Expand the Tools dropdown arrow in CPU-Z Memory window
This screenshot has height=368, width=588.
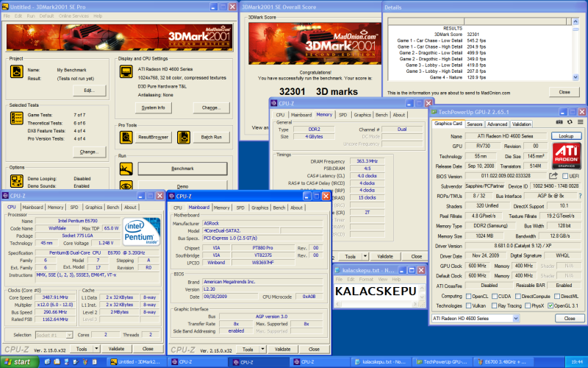coord(365,256)
